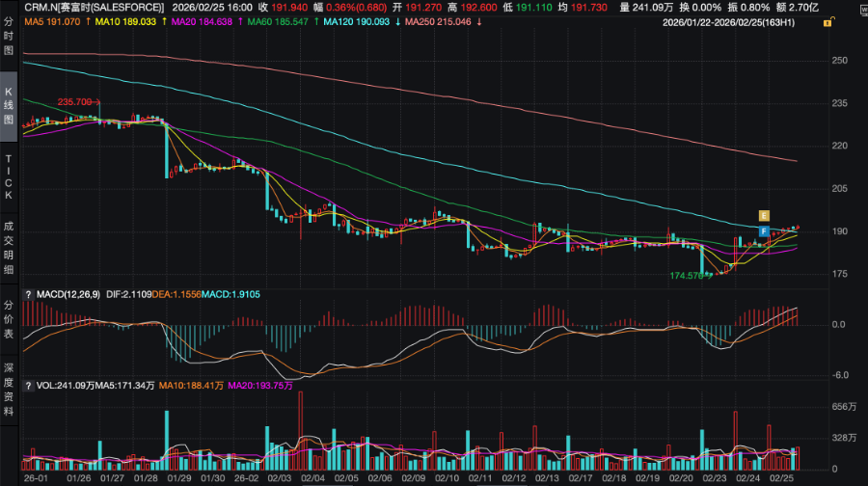Click the CRM.N Salesforce stock title
This screenshot has height=486, width=868.
[94, 6]
